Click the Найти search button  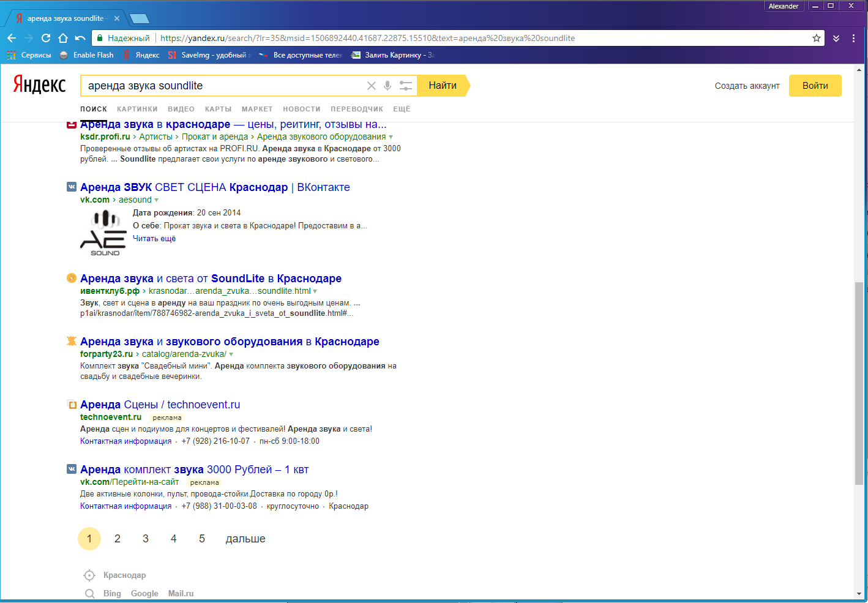[x=443, y=86]
